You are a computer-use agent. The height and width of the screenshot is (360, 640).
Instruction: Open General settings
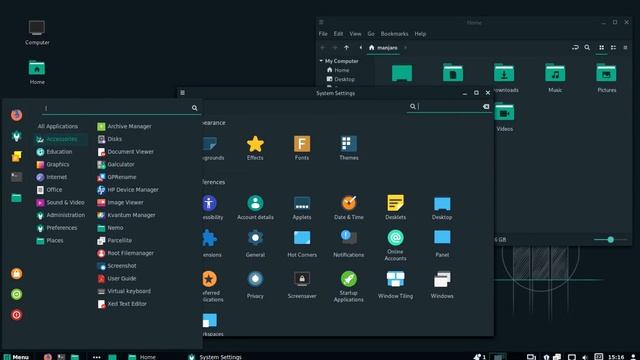tap(255, 244)
